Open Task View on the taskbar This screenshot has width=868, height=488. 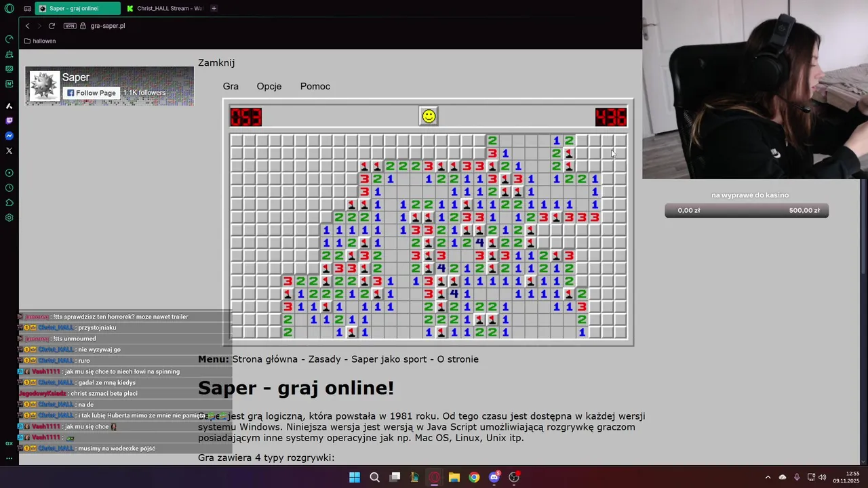tap(395, 477)
